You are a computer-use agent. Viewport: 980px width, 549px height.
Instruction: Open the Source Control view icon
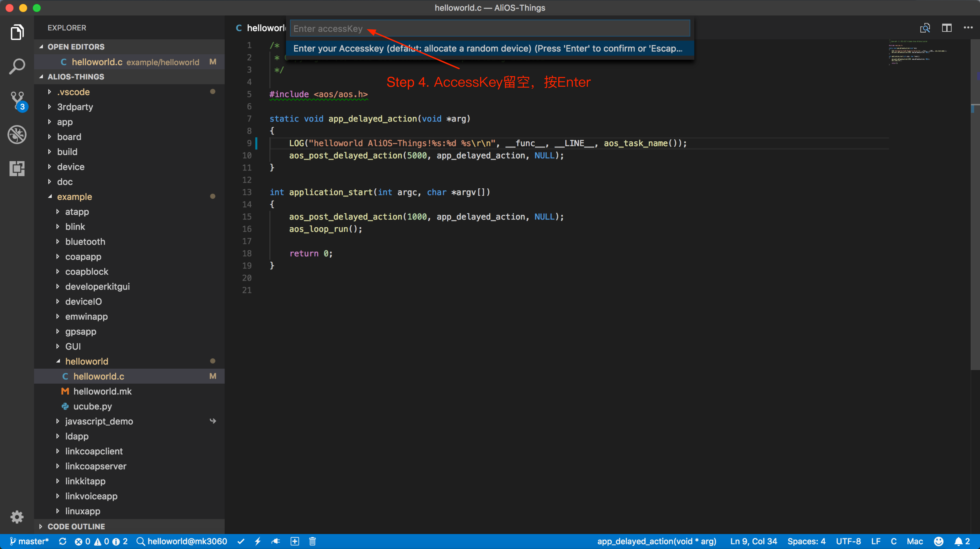tap(17, 100)
